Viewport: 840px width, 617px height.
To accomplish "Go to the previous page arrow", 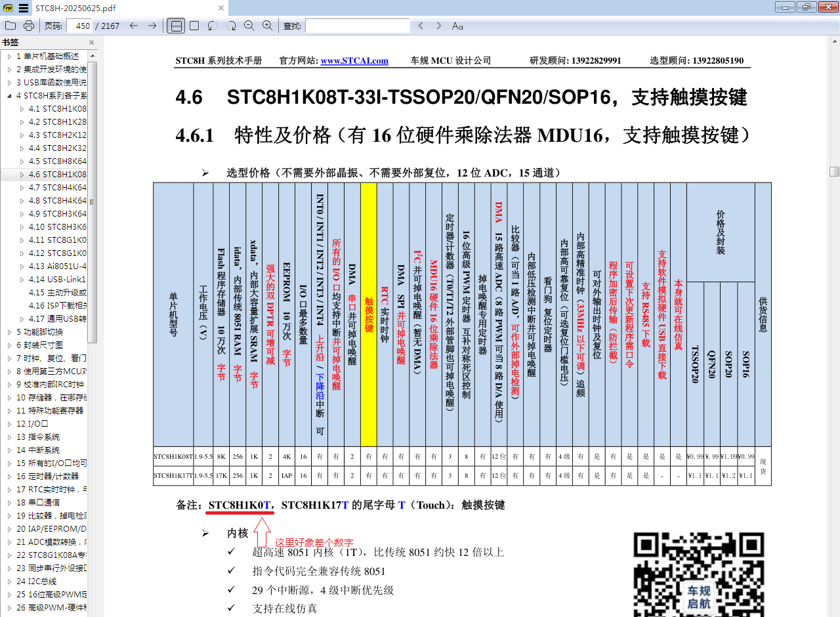I will [134, 26].
